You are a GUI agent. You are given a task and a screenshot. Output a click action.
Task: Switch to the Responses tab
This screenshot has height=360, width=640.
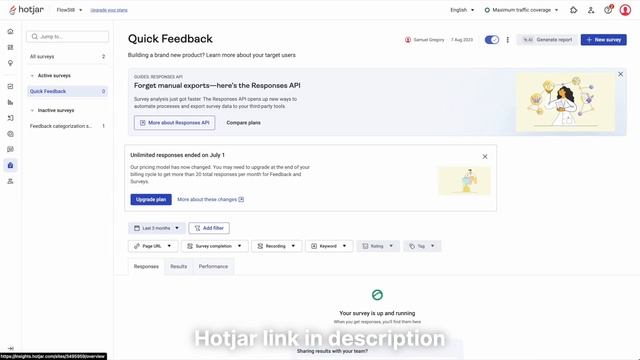(146, 267)
